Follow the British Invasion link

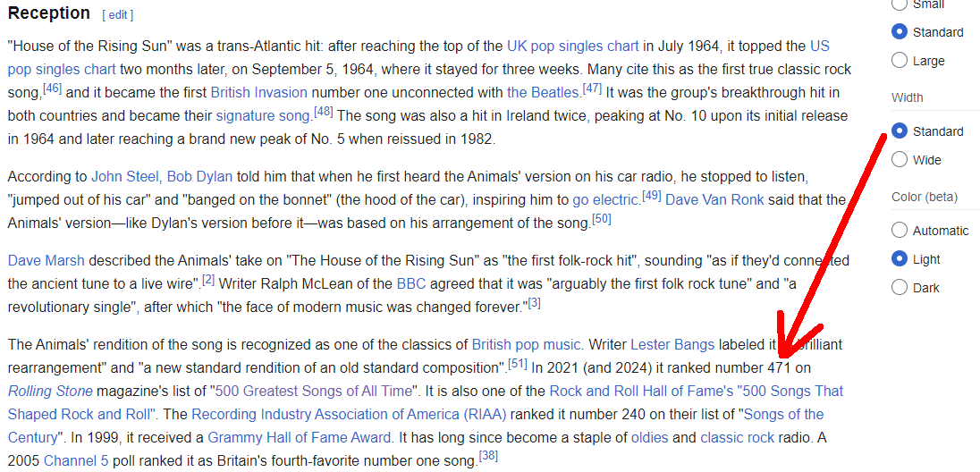click(258, 92)
